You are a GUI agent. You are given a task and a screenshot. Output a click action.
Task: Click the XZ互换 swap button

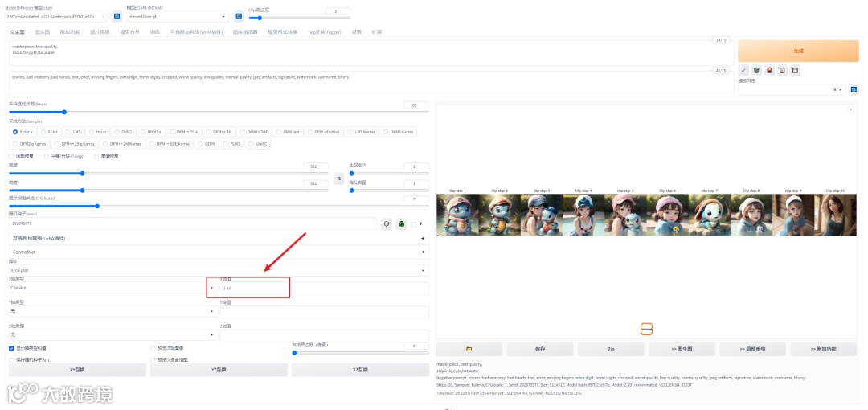tap(360, 370)
